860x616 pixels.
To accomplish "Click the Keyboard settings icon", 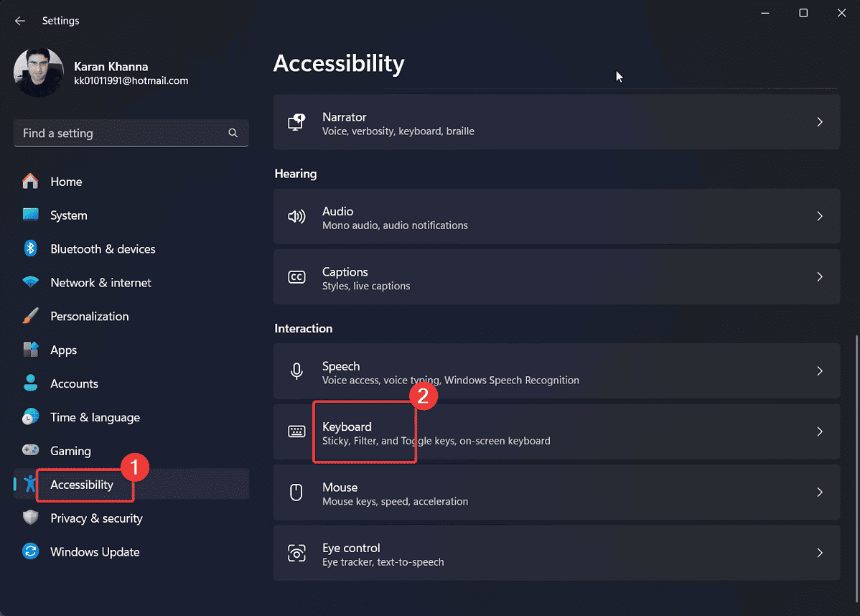I will coord(296,431).
